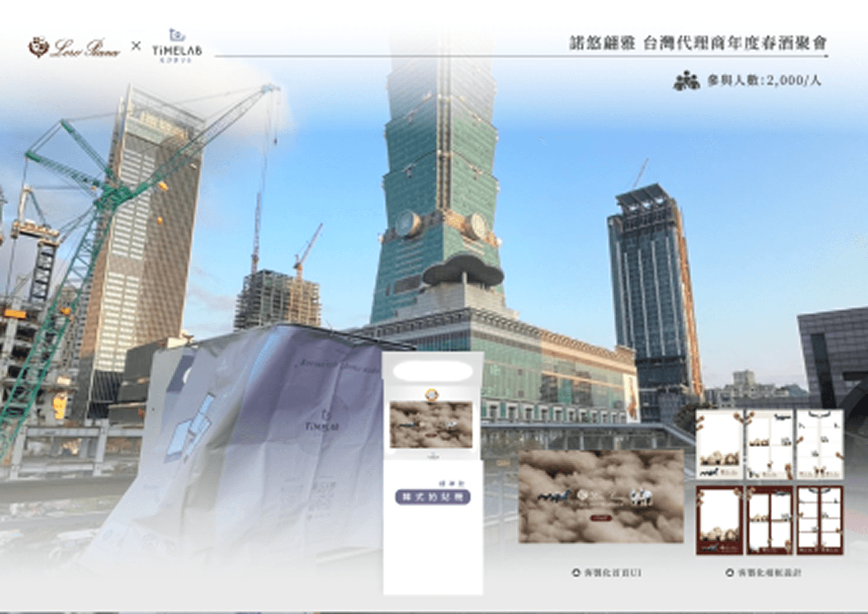Click the white oval sign atop the kiosk
This screenshot has height=614, width=868.
pyautogui.click(x=433, y=371)
